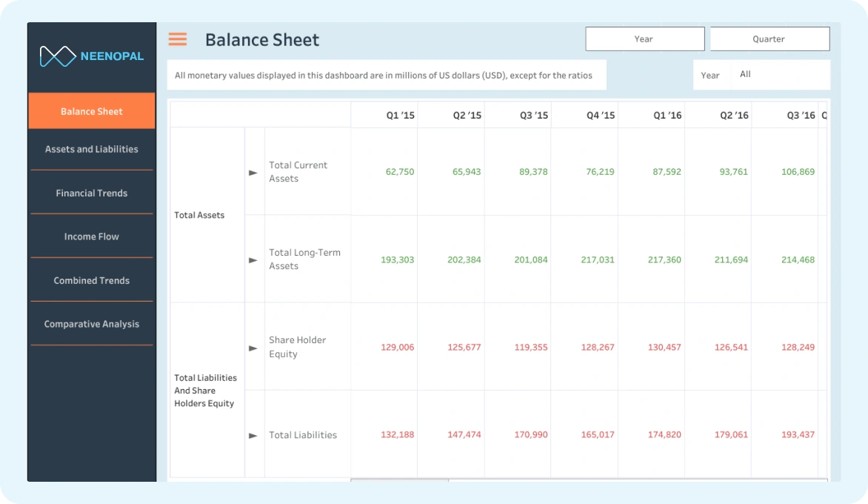The width and height of the screenshot is (868, 504).
Task: Expand the Share Holder Equity row
Action: pyautogui.click(x=253, y=348)
